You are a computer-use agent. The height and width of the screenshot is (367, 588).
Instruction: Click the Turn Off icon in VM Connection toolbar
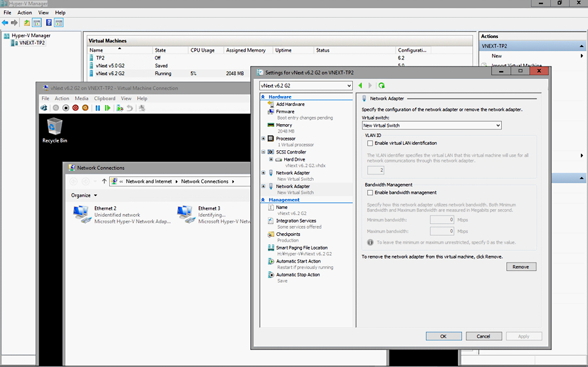click(65, 108)
